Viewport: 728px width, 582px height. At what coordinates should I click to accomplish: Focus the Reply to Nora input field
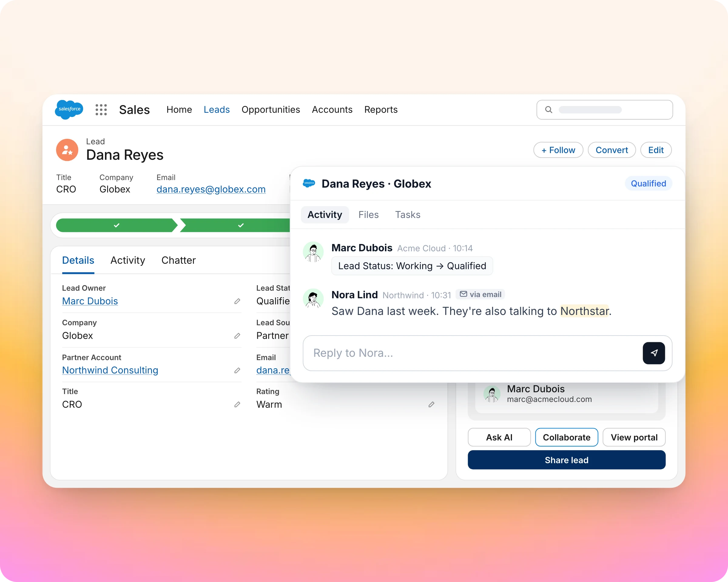tap(487, 353)
